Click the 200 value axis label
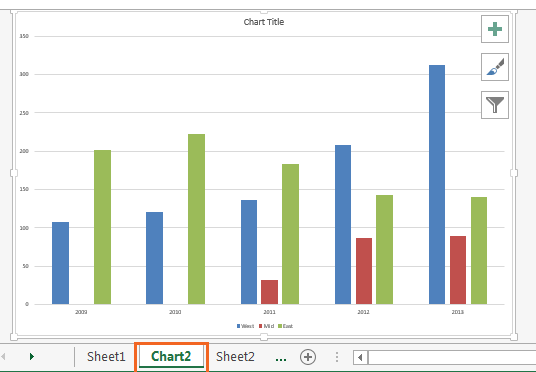The height and width of the screenshot is (372, 536). (24, 151)
